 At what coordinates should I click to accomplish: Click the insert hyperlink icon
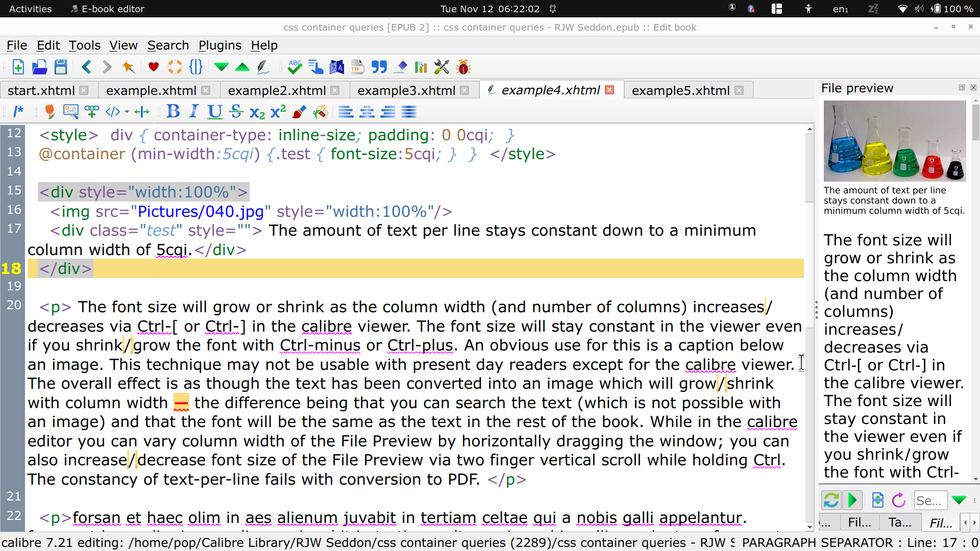coord(92,111)
